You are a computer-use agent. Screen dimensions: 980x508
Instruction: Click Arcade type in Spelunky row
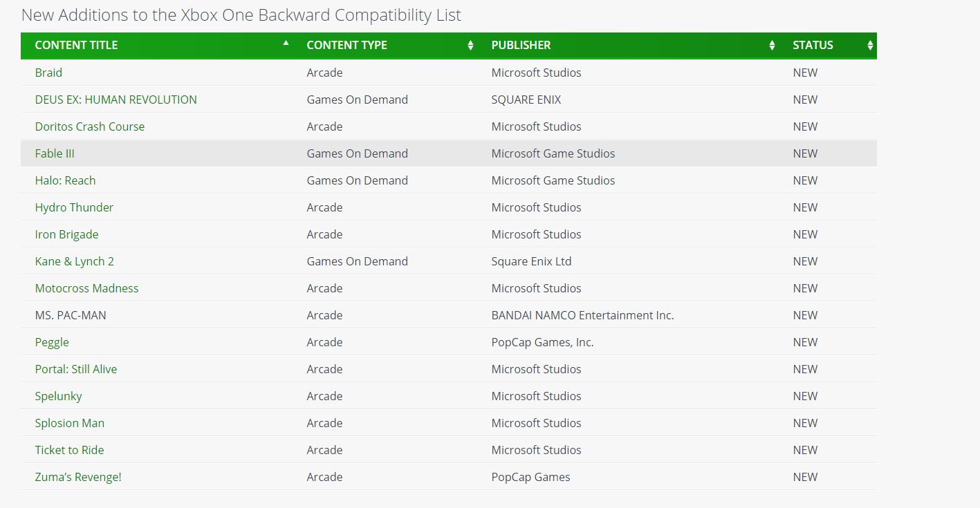click(x=324, y=396)
